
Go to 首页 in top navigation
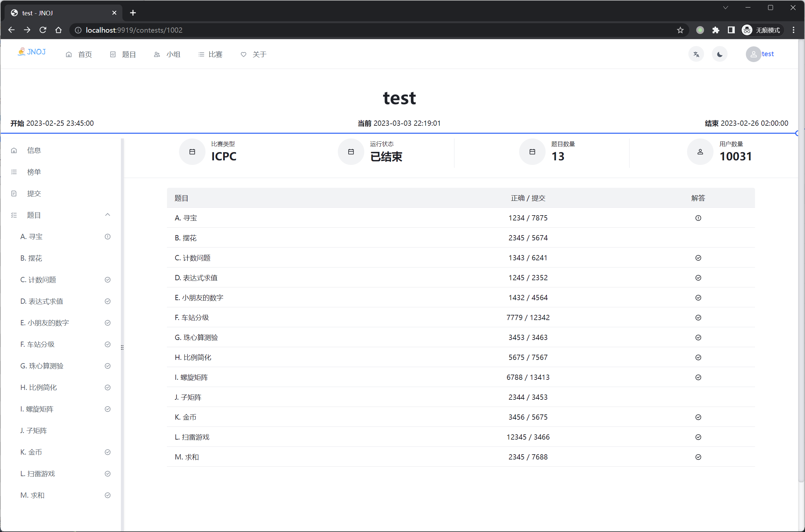point(79,54)
